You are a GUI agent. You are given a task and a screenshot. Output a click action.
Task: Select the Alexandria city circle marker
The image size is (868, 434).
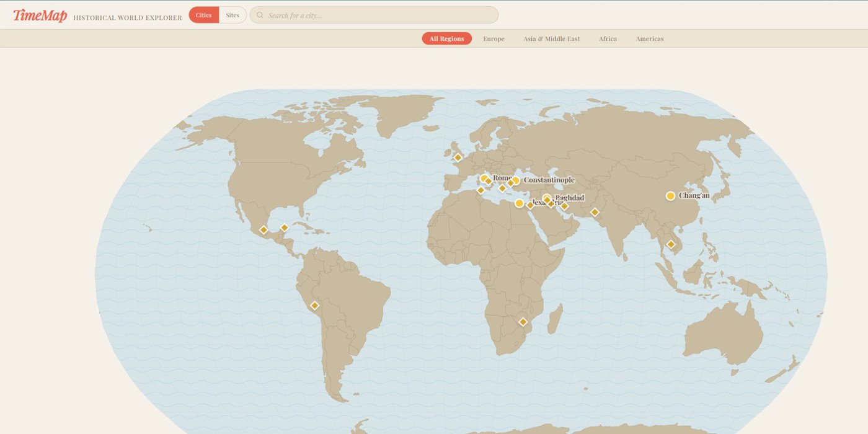(519, 203)
